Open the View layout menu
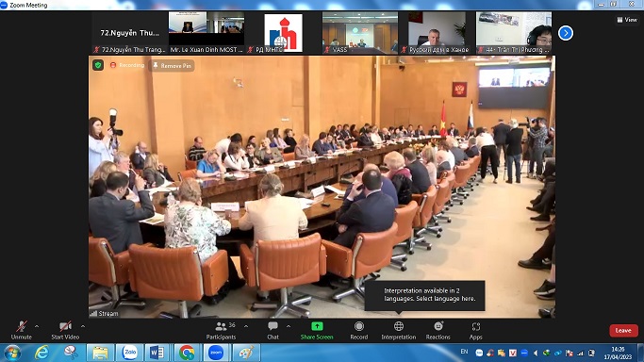This screenshot has width=644, height=362. [627, 19]
